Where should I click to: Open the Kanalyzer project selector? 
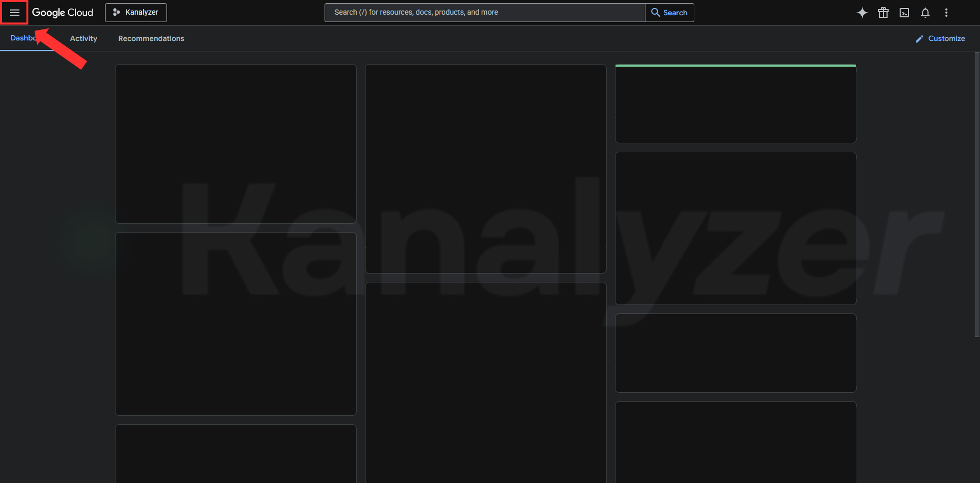[x=136, y=13]
